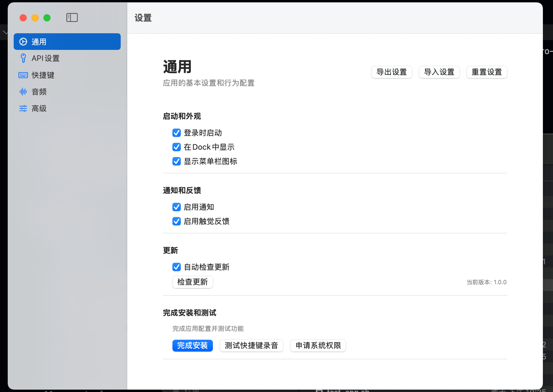Viewport: 553px width, 392px height.
Task: Click the 检查更新 button
Action: point(193,282)
